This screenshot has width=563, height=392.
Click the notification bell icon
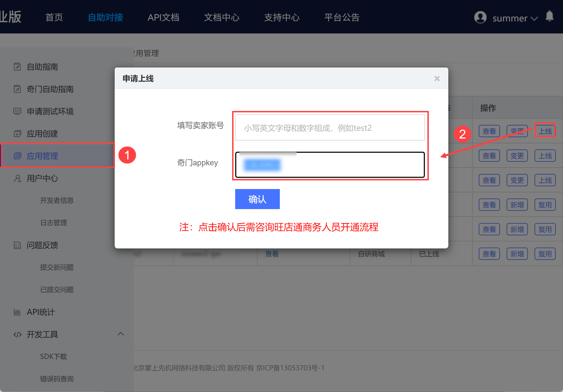549,16
